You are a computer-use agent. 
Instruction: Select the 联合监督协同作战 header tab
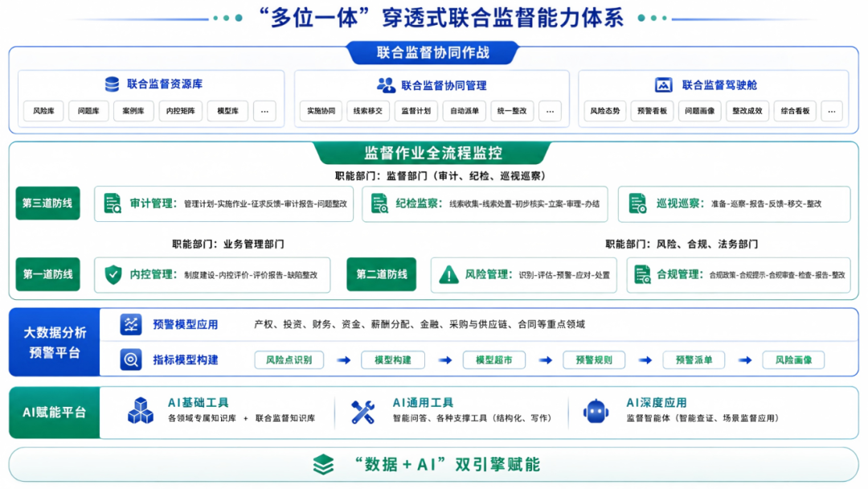pos(433,52)
